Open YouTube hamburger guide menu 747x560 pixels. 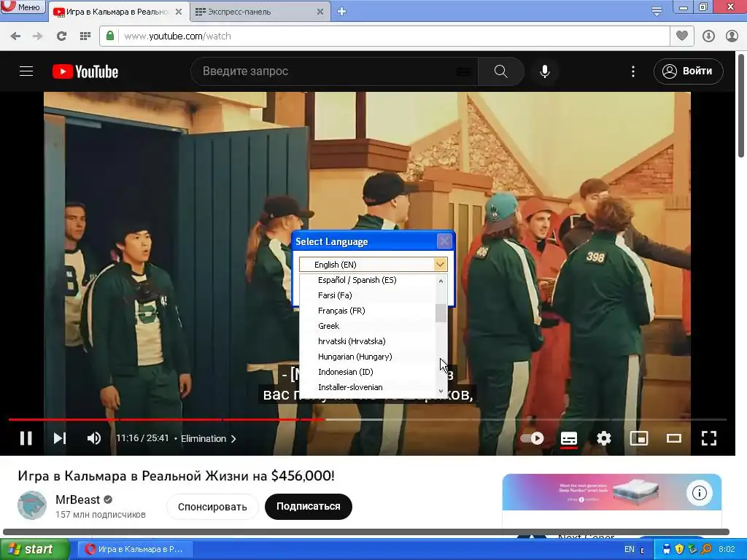(x=26, y=71)
